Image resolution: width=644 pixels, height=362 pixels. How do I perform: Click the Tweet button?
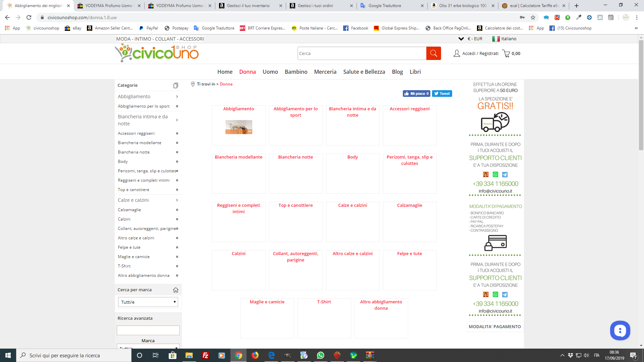442,94
